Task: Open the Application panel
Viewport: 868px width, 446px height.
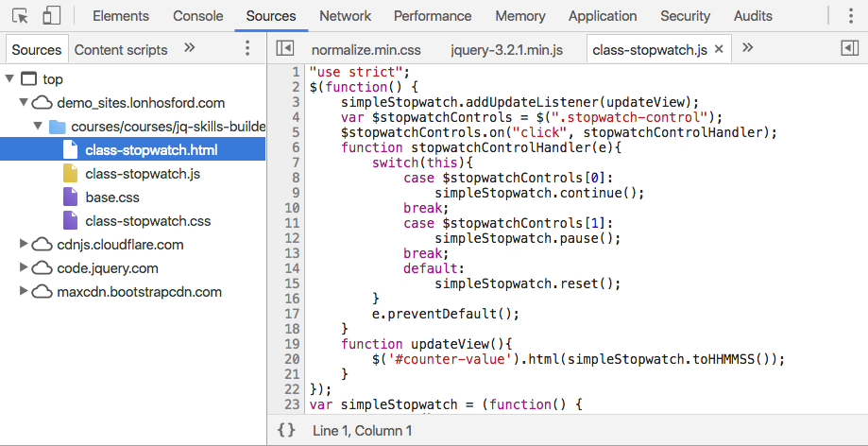Action: (603, 16)
